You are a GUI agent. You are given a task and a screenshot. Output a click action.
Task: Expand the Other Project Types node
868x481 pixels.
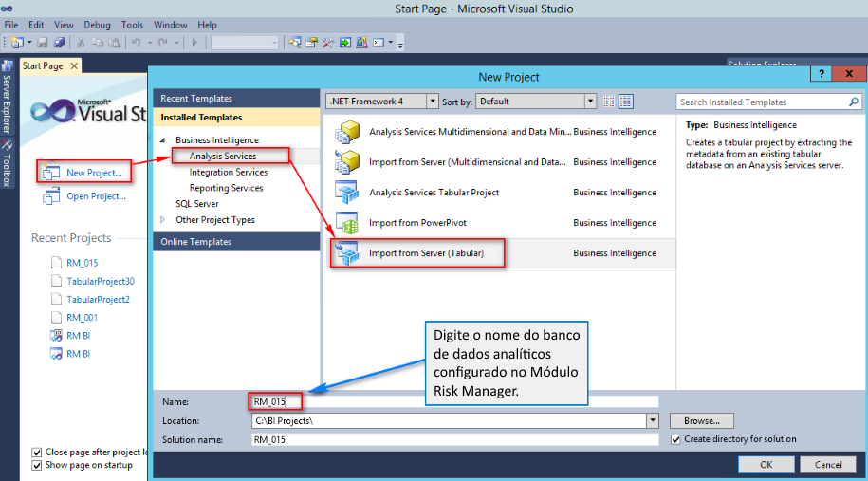pyautogui.click(x=163, y=220)
